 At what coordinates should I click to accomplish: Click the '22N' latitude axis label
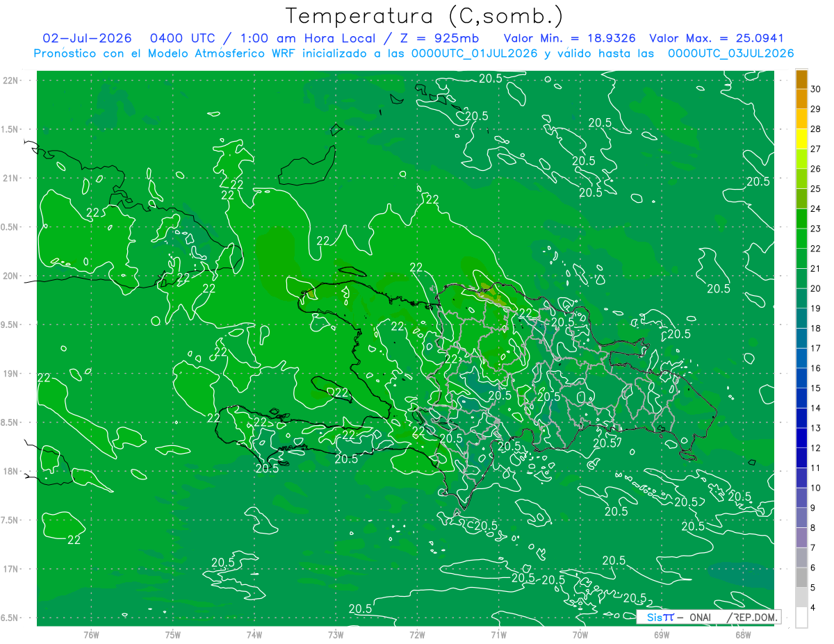tap(12, 81)
